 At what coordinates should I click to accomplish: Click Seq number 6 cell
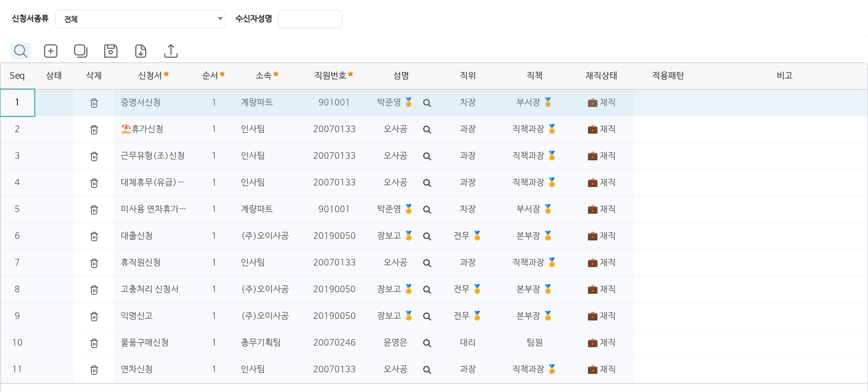(17, 236)
